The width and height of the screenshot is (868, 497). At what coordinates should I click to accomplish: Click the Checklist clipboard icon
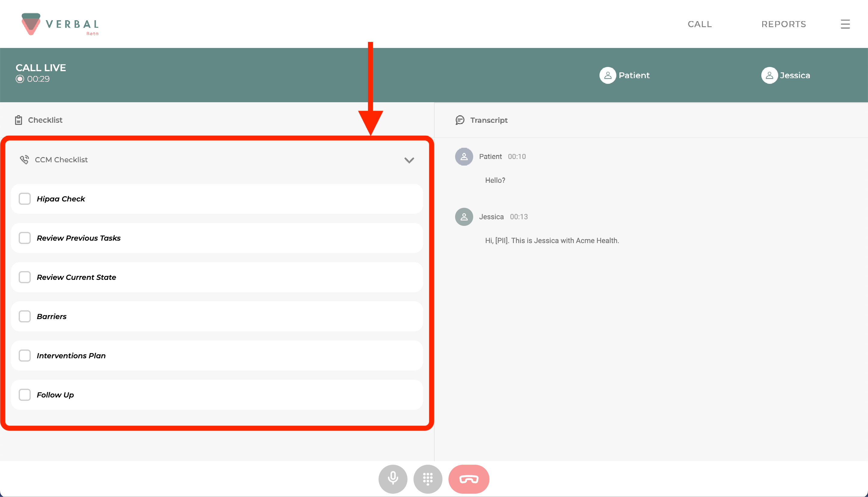point(18,120)
